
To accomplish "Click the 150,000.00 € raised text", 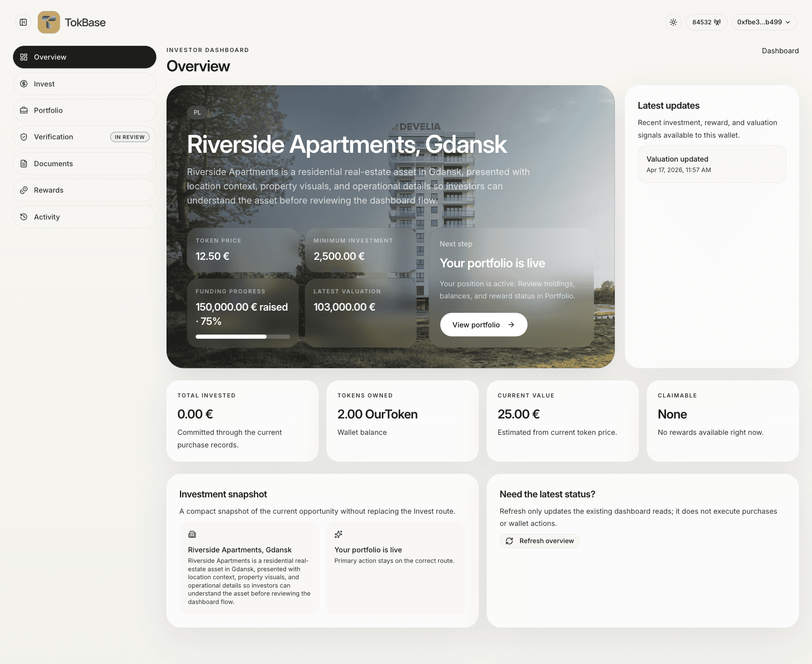I will (x=242, y=307).
